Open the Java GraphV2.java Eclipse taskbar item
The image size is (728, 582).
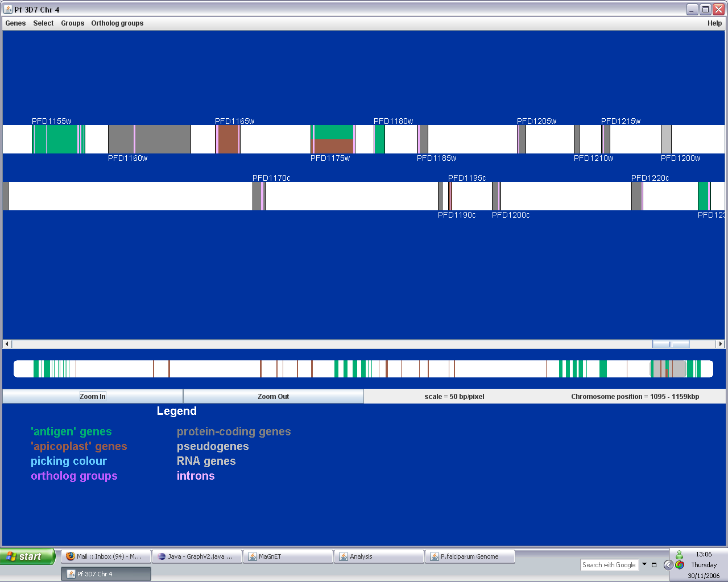[x=197, y=556]
